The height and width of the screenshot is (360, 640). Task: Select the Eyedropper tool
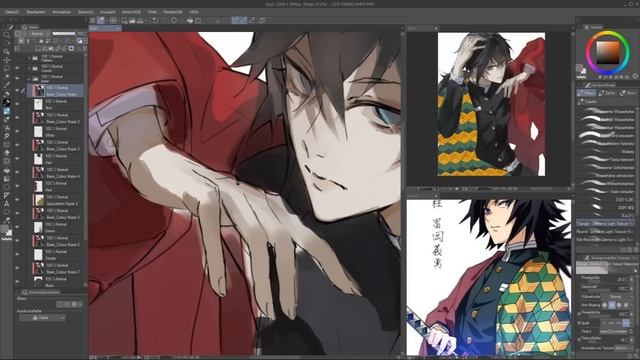(x=7, y=85)
